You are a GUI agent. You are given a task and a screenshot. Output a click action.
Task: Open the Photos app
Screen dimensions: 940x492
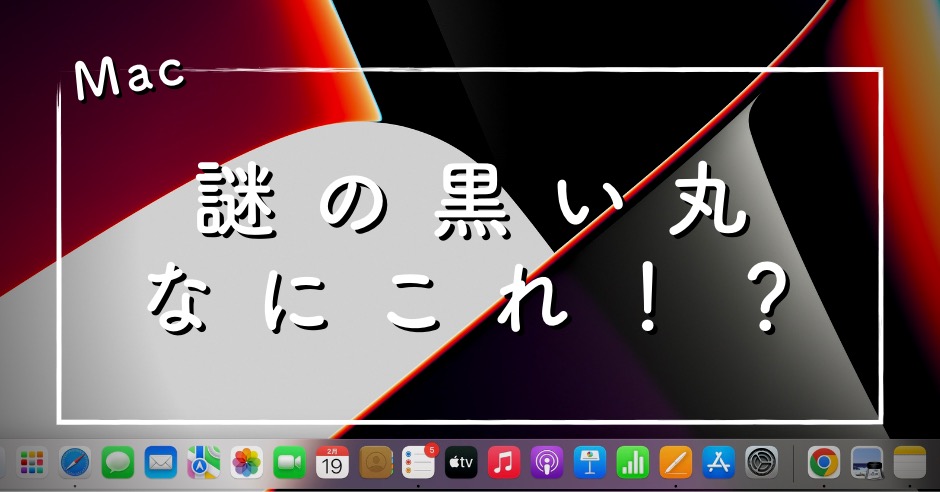pos(247,462)
